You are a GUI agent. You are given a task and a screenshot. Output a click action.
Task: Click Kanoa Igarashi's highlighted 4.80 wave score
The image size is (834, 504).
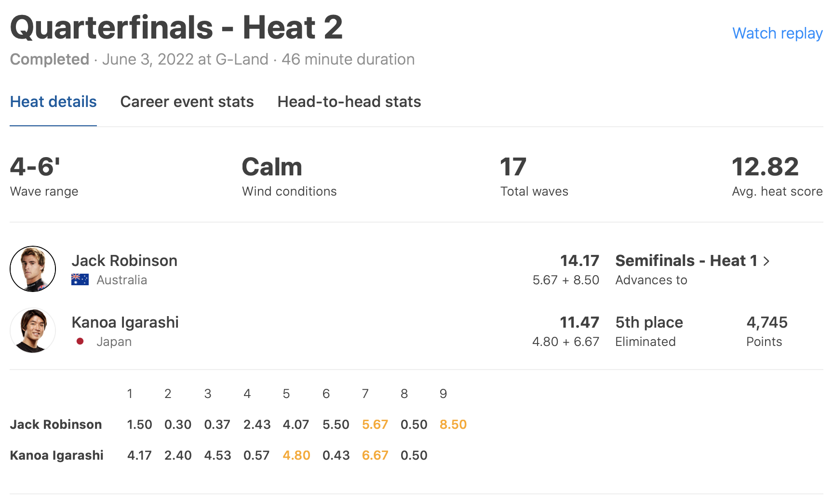tap(296, 455)
